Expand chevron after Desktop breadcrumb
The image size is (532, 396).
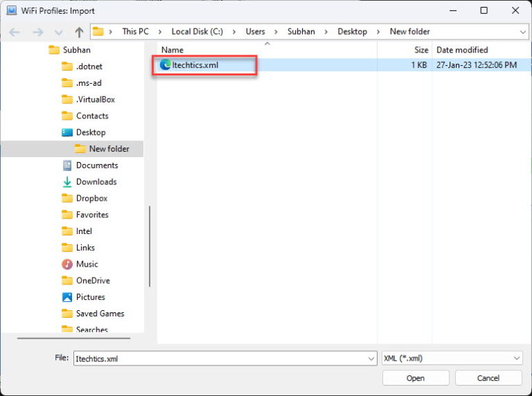pos(378,32)
